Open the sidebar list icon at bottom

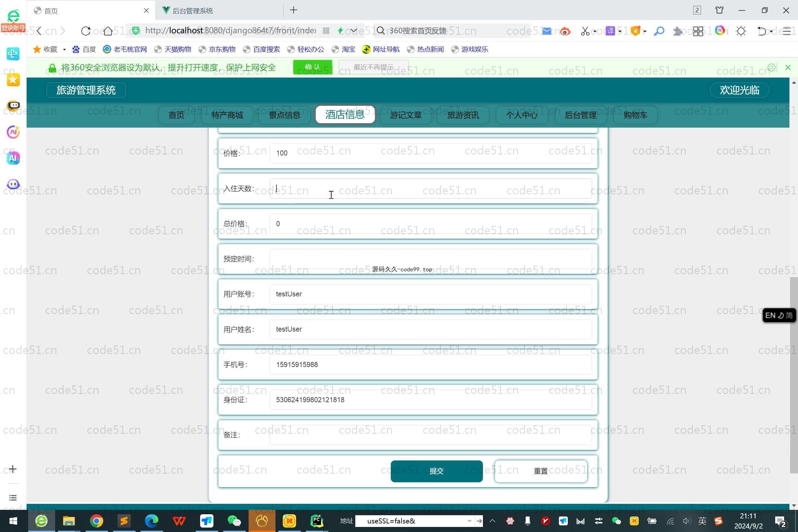point(13,498)
